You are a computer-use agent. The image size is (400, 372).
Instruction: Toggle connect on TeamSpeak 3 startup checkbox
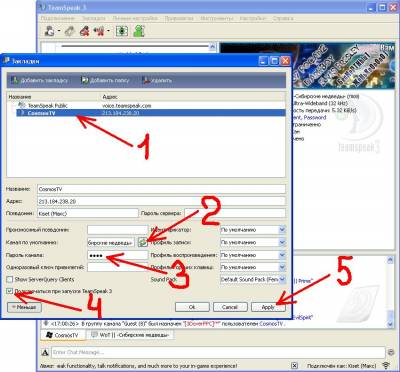click(10, 291)
